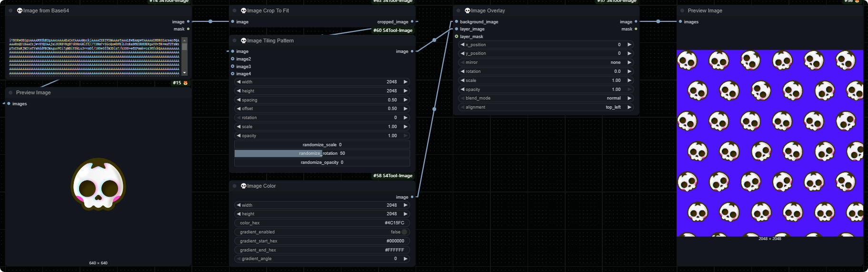868x272 pixels.
Task: Click the skull icon on Image Overlay node
Action: (x=468, y=10)
